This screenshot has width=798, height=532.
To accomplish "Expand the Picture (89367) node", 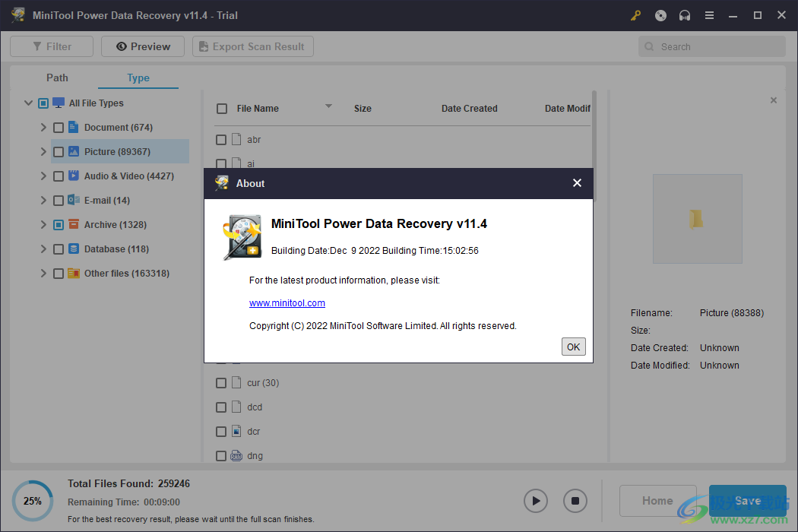I will pos(43,151).
